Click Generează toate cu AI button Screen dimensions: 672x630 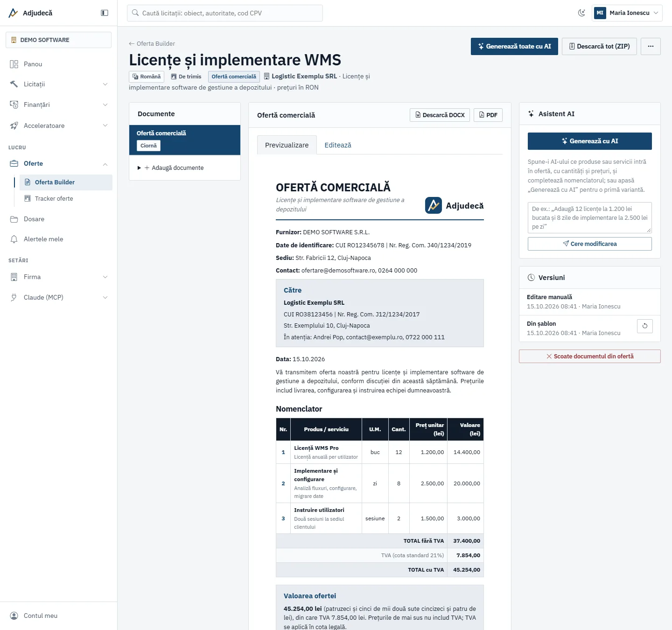(x=514, y=46)
